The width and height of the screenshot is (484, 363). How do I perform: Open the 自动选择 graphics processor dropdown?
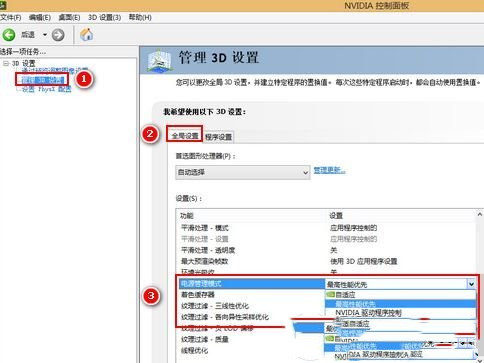[x=243, y=172]
